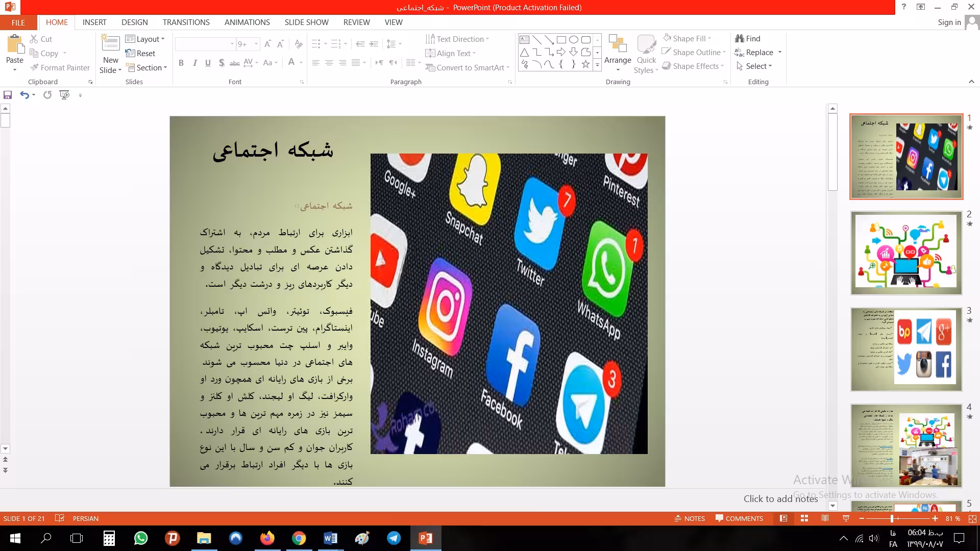
Task: Expand the Shape Fill dropdown arrow
Action: [x=709, y=38]
